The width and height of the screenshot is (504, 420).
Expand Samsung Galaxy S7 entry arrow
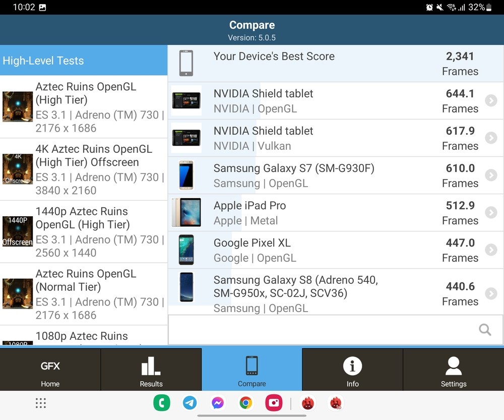(x=491, y=175)
